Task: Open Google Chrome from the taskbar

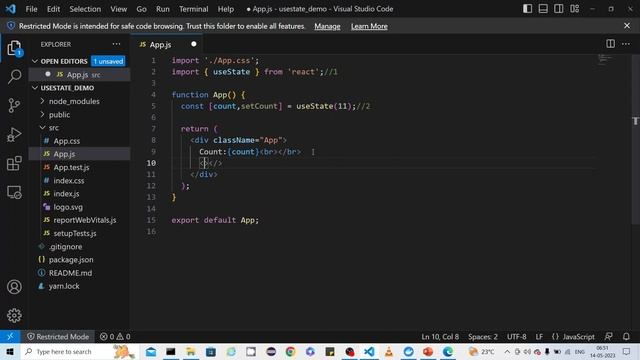Action: (291, 351)
